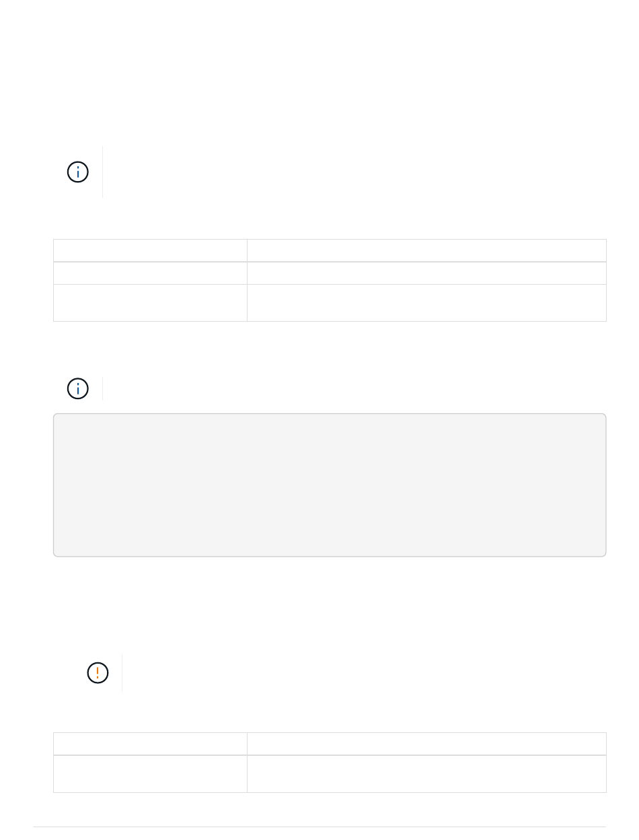Select the second table's body row right cell
This screenshot has width=639, height=840.
point(426,774)
